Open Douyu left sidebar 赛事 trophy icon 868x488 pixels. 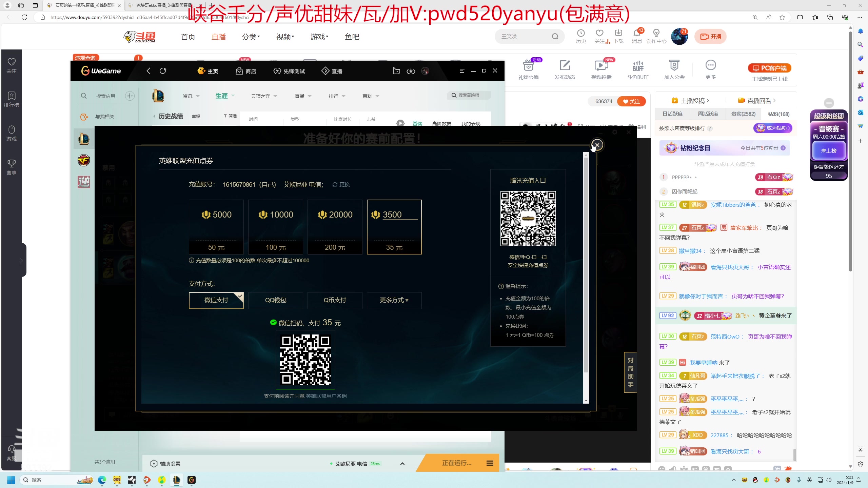coord(12,167)
